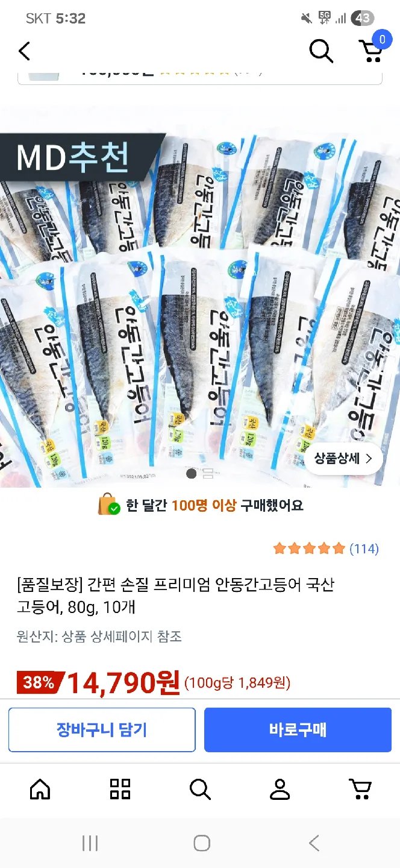Tap bottom navigation search icon
Viewport: 400px width, 868px height.
[200, 788]
